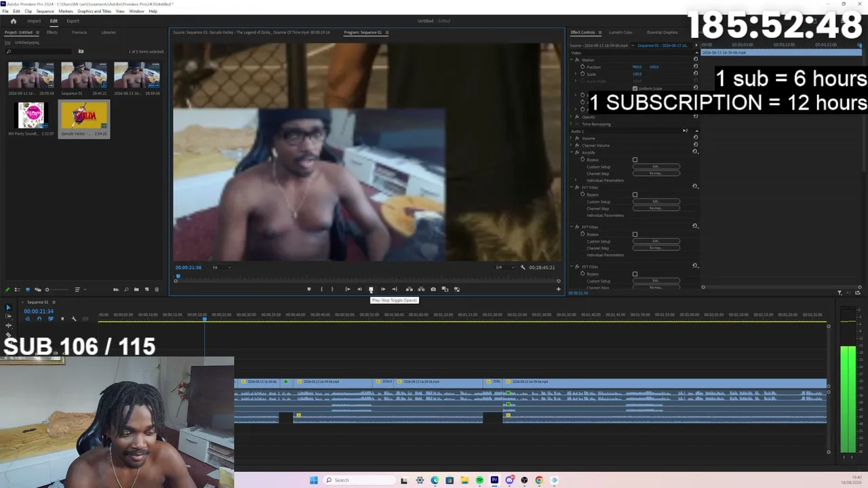Open the playback resolution 1/4 dropdown
The image size is (868, 488).
(505, 267)
